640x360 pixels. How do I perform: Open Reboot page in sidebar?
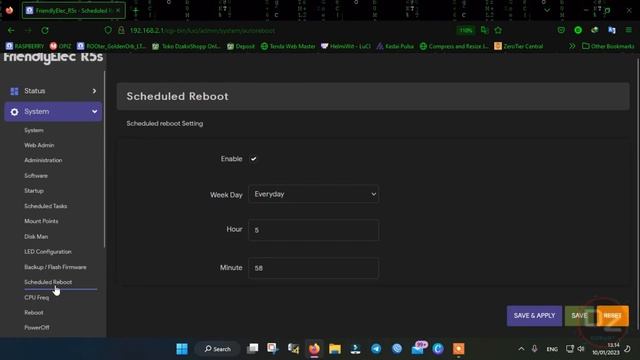pos(34,313)
